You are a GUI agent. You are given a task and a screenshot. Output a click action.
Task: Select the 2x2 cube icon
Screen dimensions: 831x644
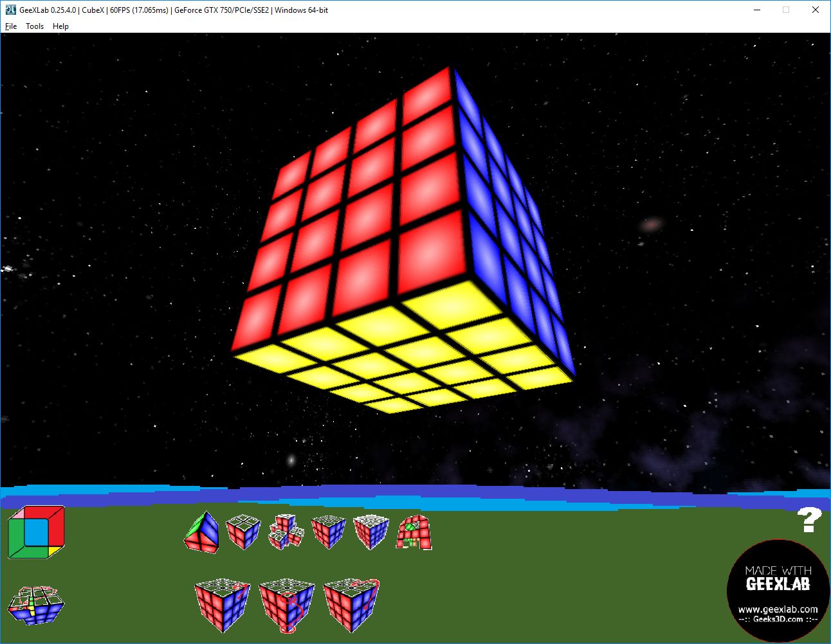tap(243, 532)
